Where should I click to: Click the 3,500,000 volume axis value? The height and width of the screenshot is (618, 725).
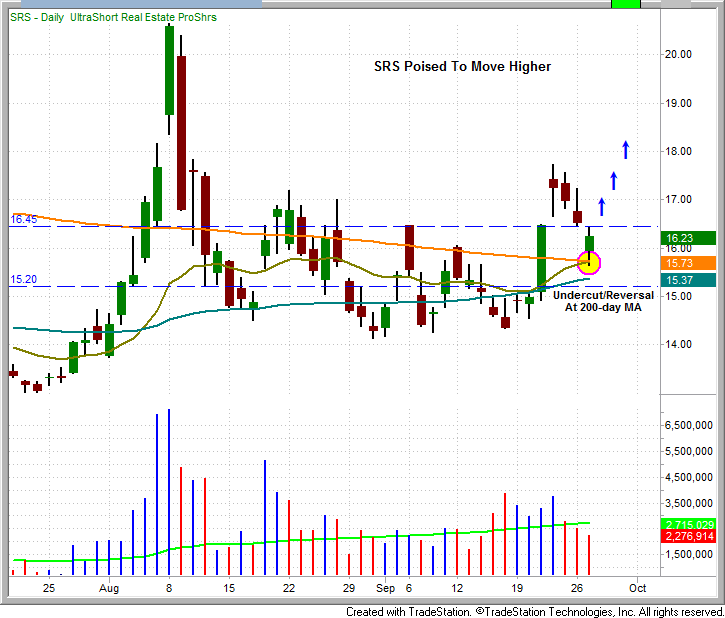click(x=688, y=503)
